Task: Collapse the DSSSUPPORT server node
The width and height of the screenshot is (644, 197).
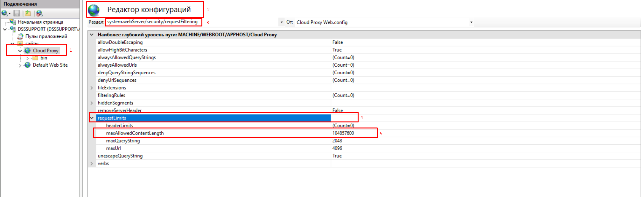Action: tap(5, 29)
